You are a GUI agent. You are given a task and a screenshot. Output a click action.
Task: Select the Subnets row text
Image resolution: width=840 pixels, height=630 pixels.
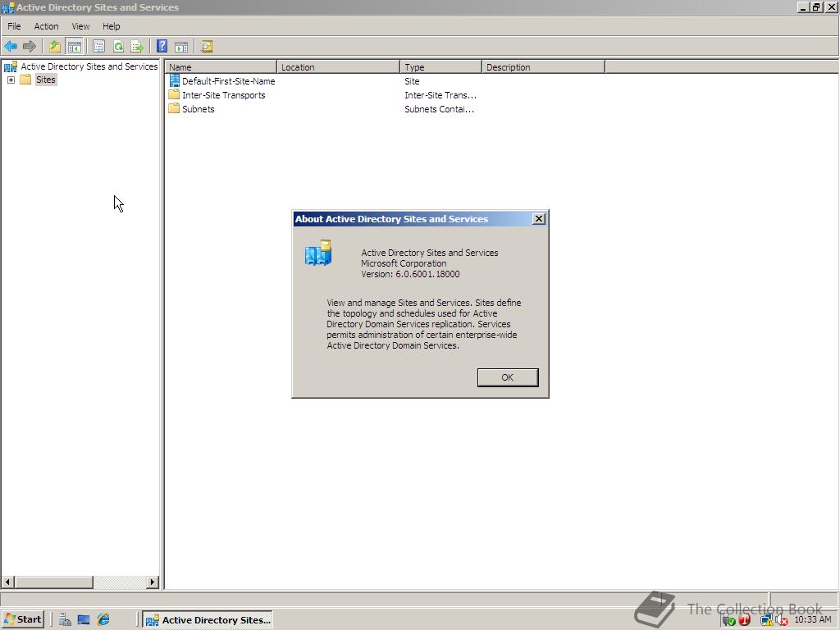pyautogui.click(x=199, y=109)
